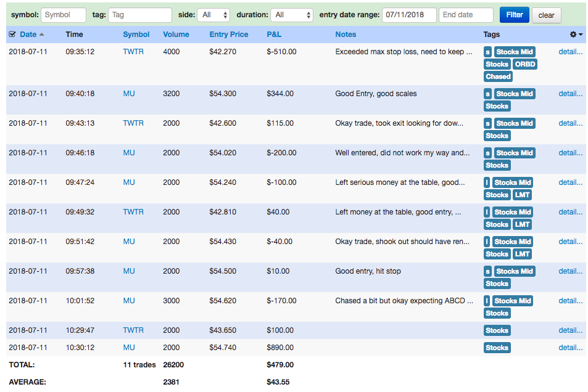Click note 'Good Entry, good scales'
This screenshot has height=392, width=588.
point(376,94)
